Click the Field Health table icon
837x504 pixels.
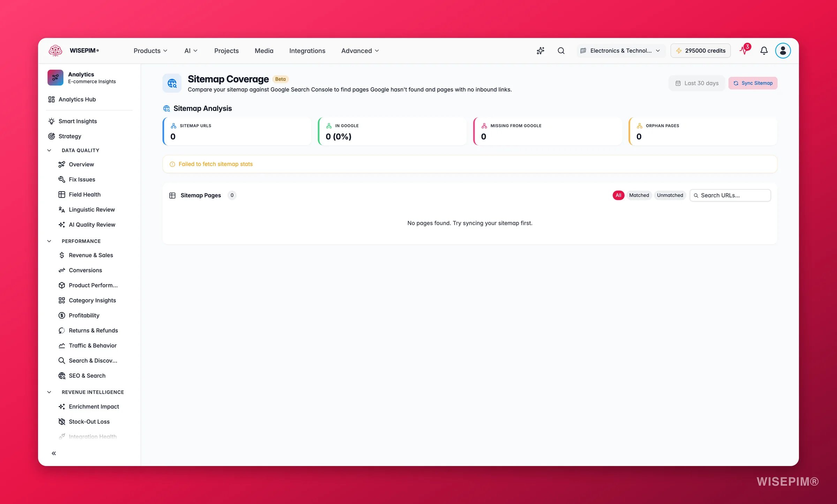point(62,194)
